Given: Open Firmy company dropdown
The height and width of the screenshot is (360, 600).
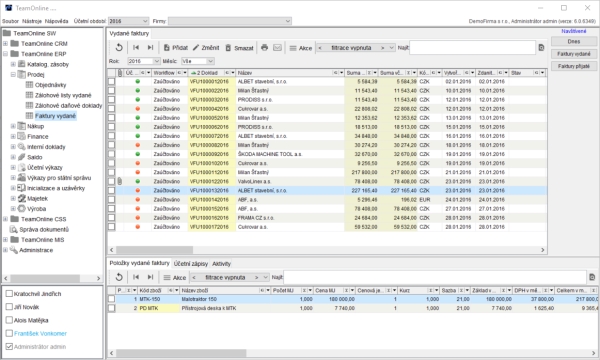Looking at the screenshot, I should click(230, 21).
